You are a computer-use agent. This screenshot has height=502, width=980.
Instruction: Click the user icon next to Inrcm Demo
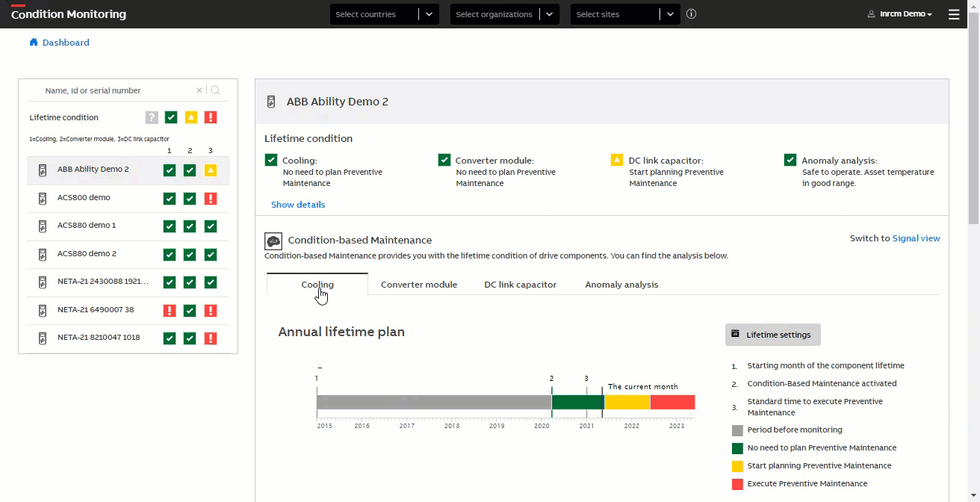coord(871,14)
